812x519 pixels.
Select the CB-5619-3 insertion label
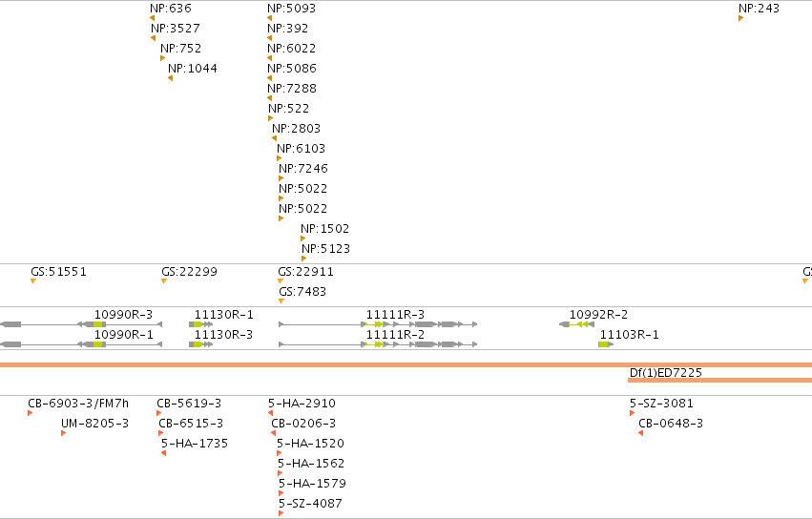(x=189, y=403)
